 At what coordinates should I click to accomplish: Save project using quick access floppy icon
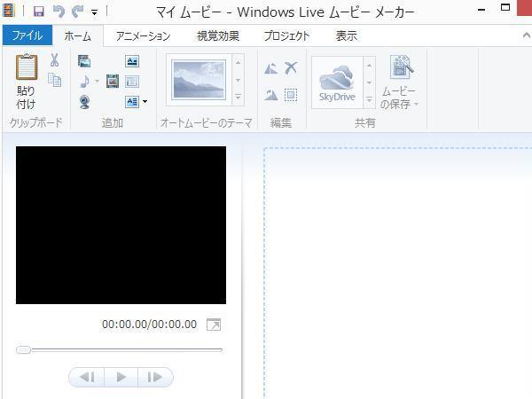tap(39, 12)
